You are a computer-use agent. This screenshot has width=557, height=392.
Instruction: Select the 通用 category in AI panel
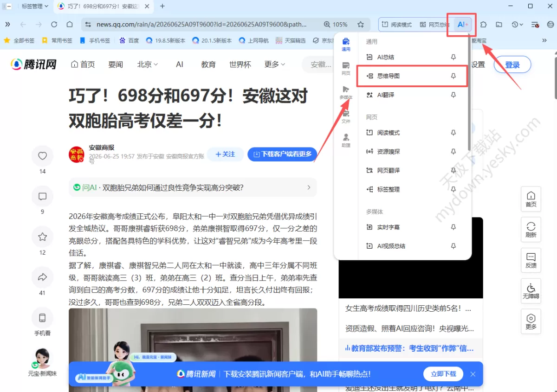(346, 45)
